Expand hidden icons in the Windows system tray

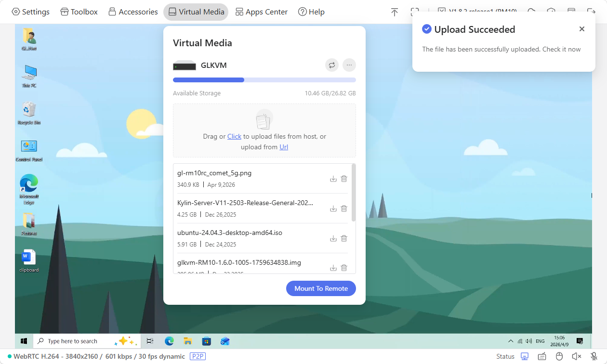click(x=510, y=340)
